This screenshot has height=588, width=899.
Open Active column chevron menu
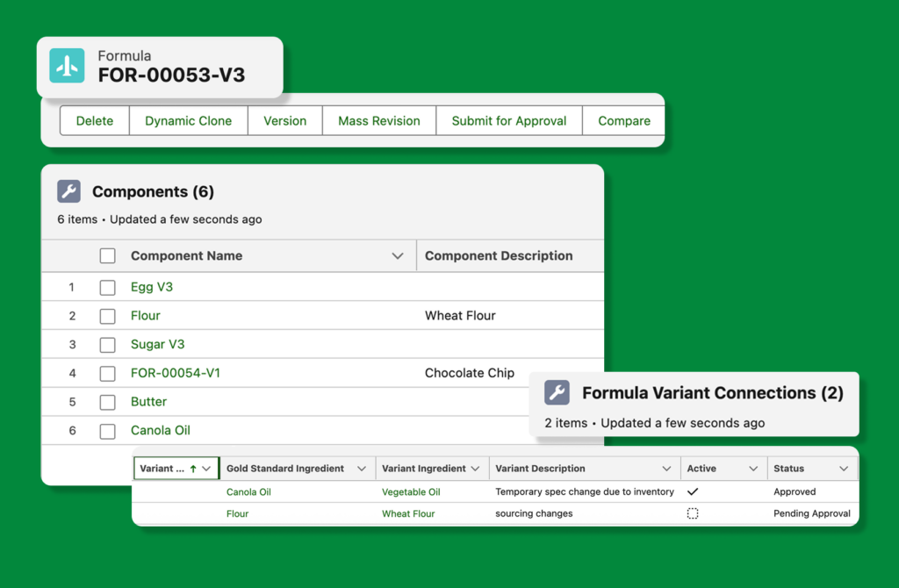pyautogui.click(x=753, y=469)
